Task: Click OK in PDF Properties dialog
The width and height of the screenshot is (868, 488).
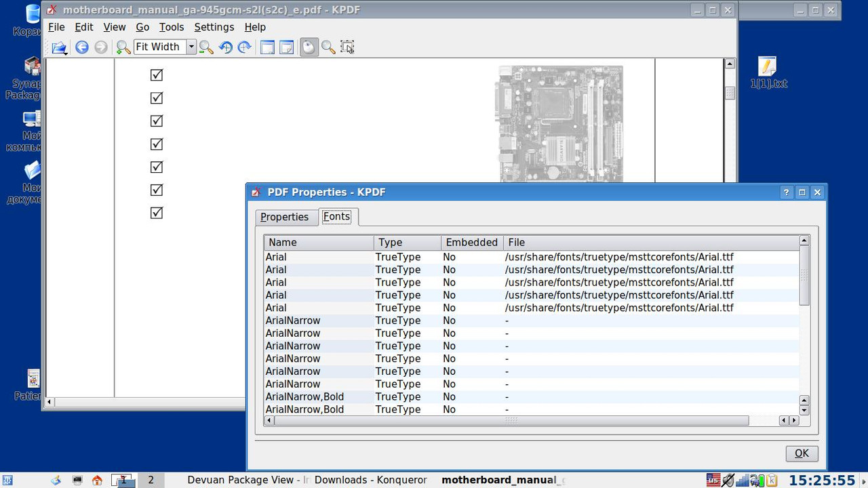Action: point(802,453)
